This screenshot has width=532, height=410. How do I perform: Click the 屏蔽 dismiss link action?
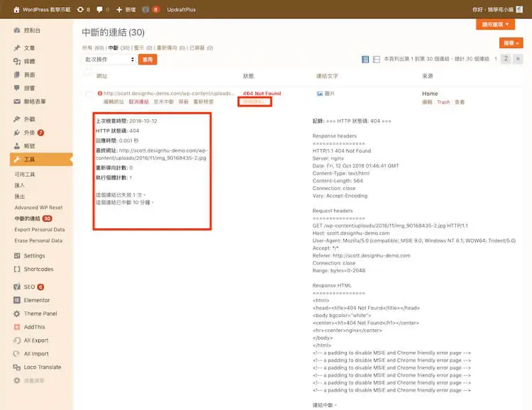(184, 102)
